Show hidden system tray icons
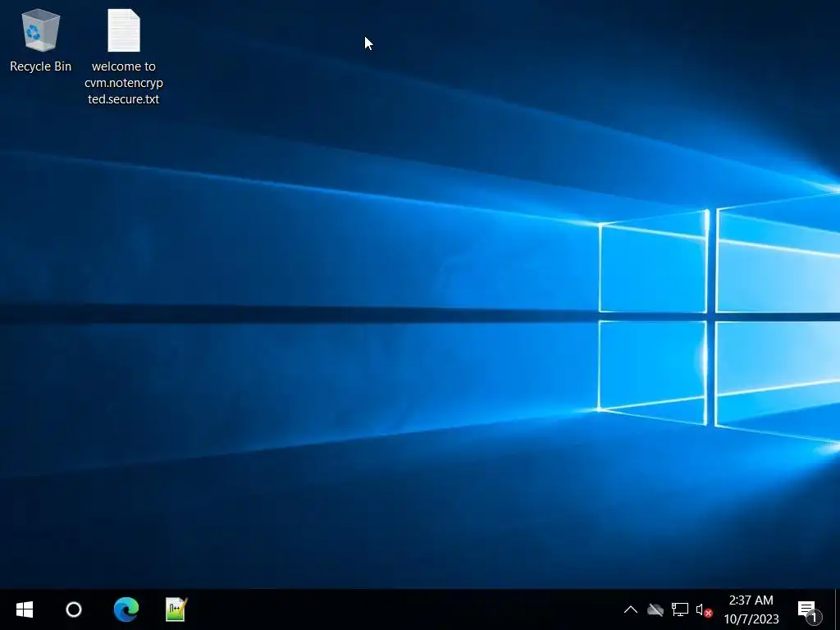Screen dimensions: 840x630 [x=631, y=609]
